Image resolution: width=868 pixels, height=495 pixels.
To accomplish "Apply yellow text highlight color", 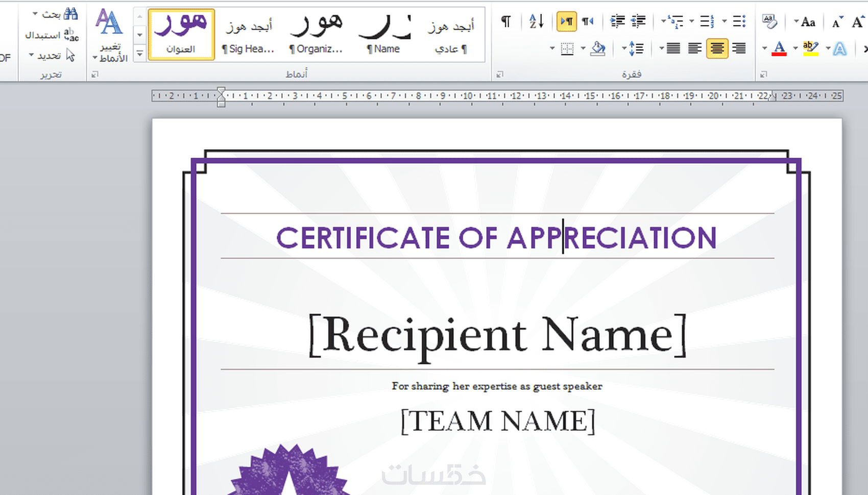I will click(810, 48).
